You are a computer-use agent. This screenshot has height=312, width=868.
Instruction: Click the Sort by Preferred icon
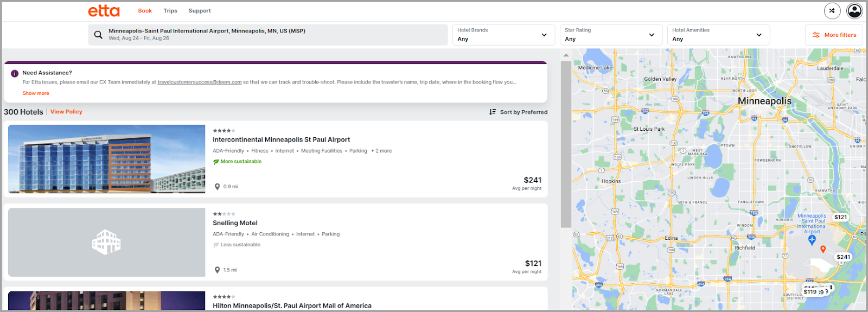coord(493,112)
